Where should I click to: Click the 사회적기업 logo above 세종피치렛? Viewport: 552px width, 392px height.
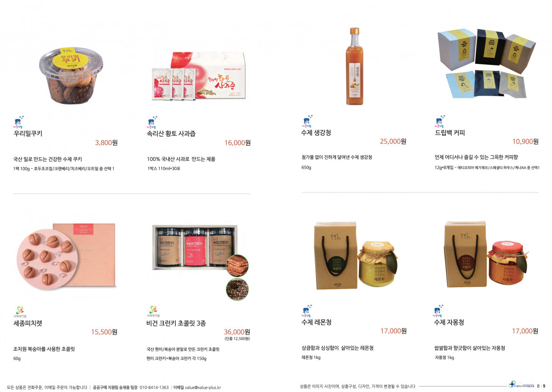tap(20, 312)
